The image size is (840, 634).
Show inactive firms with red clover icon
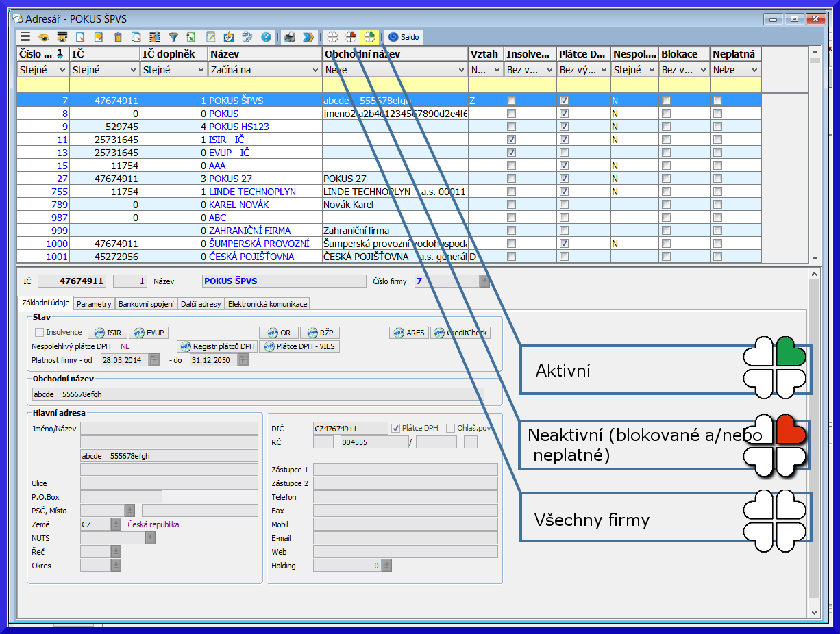pyautogui.click(x=350, y=37)
